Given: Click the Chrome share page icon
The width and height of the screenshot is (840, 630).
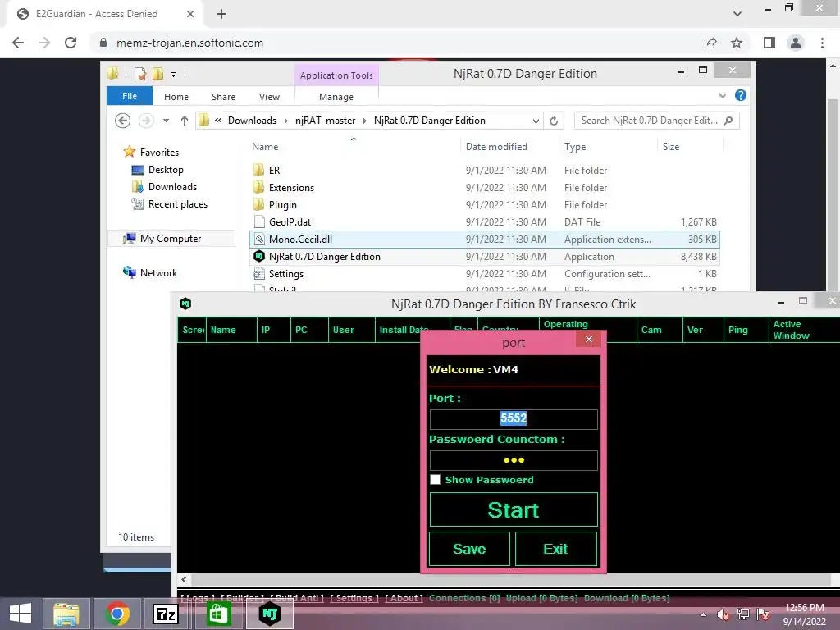Looking at the screenshot, I should (710, 43).
